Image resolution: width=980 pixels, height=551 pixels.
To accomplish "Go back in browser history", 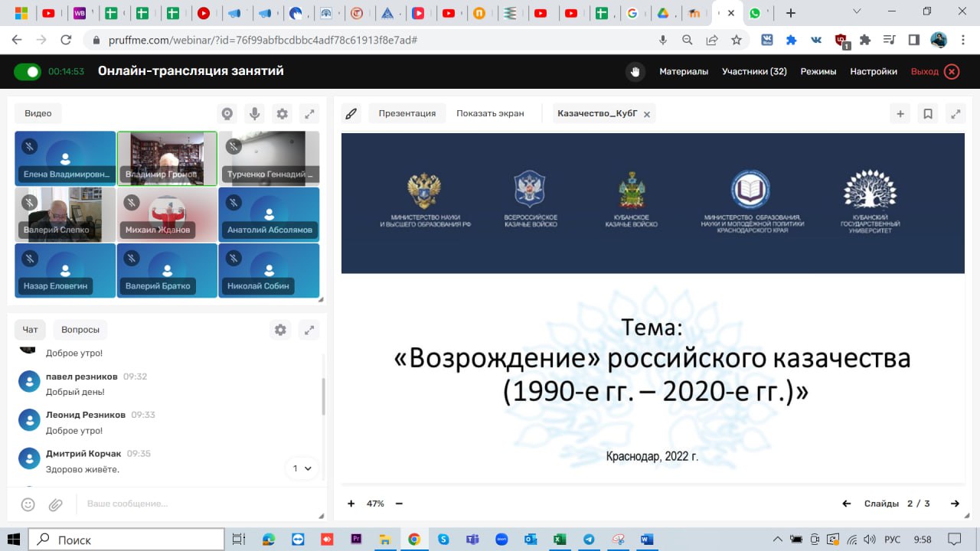I will (17, 40).
